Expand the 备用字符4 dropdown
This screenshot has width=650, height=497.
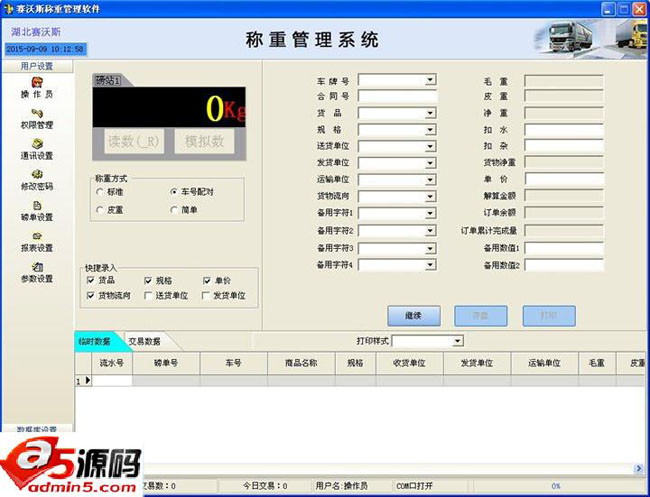point(431,264)
